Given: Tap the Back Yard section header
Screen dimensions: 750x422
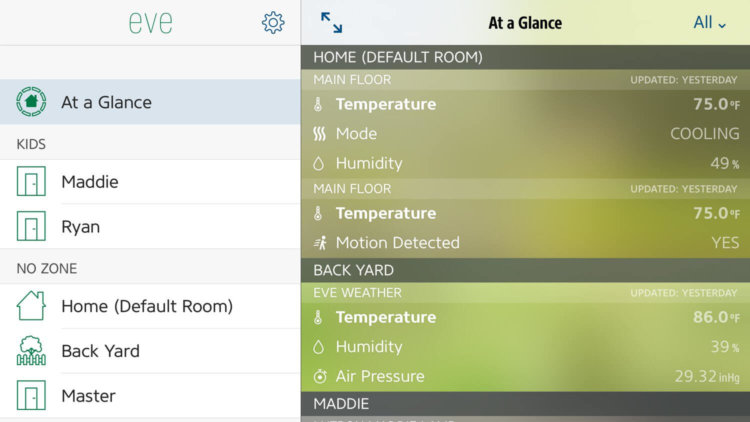Looking at the screenshot, I should click(x=526, y=270).
